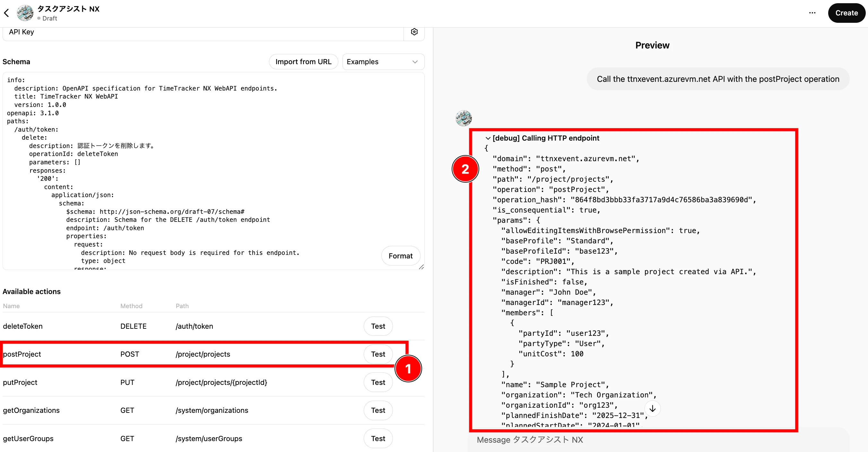Screen dimensions: 868x452
Task: Test the getOrganizations action
Action: 378,410
